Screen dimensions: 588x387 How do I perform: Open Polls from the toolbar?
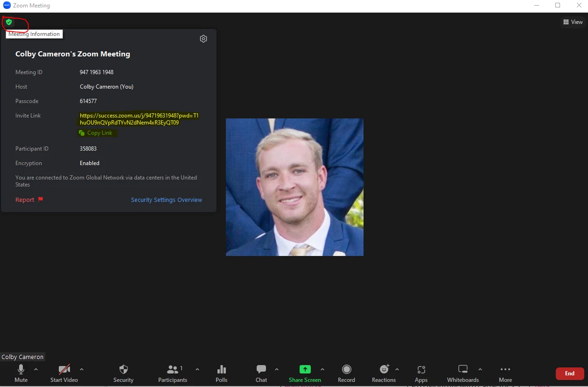tap(222, 373)
